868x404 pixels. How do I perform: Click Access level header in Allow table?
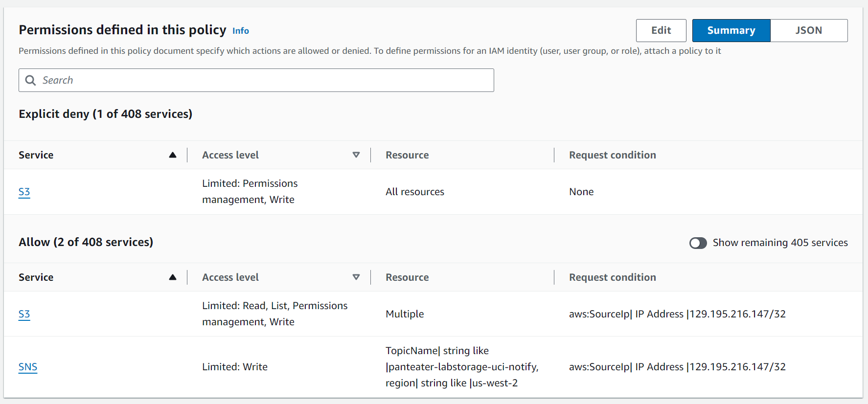point(230,277)
